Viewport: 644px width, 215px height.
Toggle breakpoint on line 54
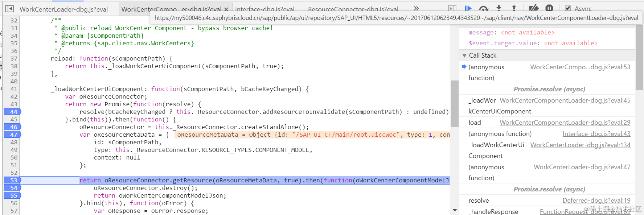point(13,188)
